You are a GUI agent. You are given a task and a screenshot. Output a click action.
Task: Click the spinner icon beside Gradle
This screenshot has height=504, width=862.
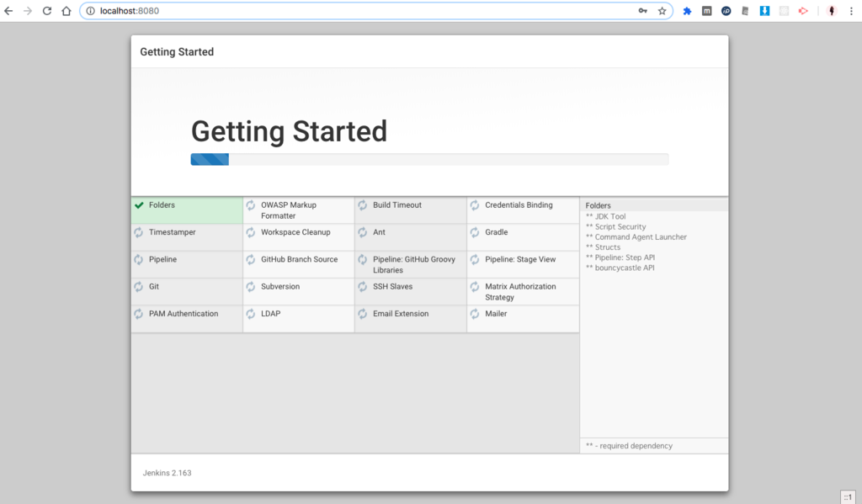click(475, 232)
